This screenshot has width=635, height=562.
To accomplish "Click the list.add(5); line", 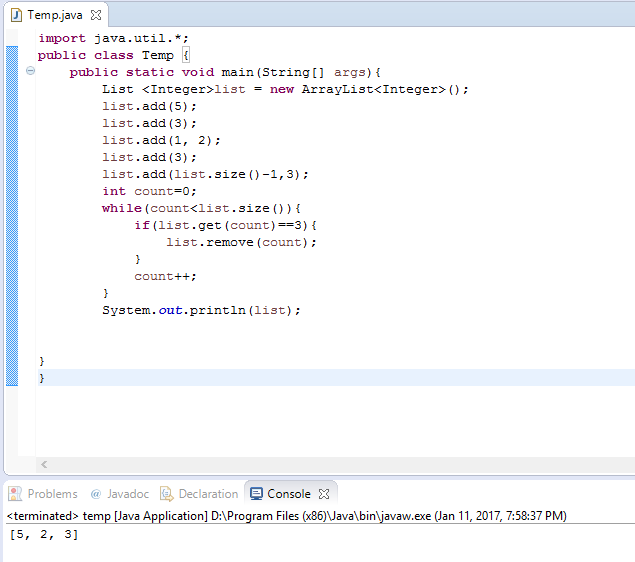I will (x=149, y=106).
